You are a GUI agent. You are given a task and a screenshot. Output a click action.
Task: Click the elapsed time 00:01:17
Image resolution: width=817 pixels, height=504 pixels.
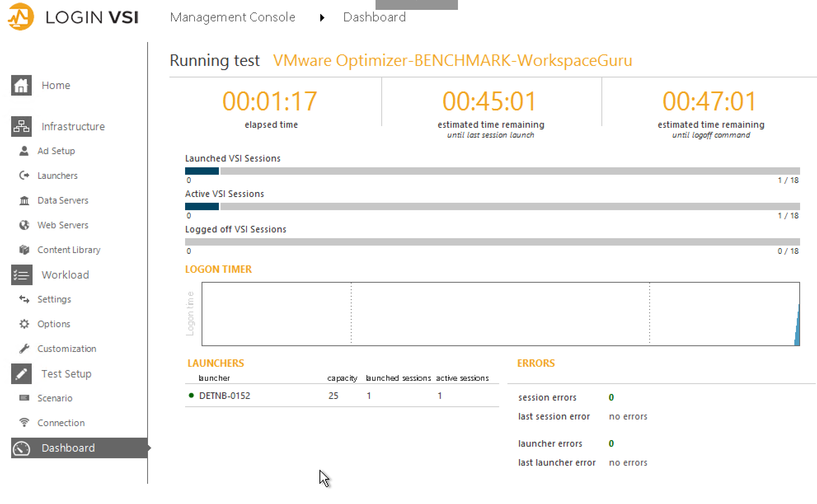270,101
